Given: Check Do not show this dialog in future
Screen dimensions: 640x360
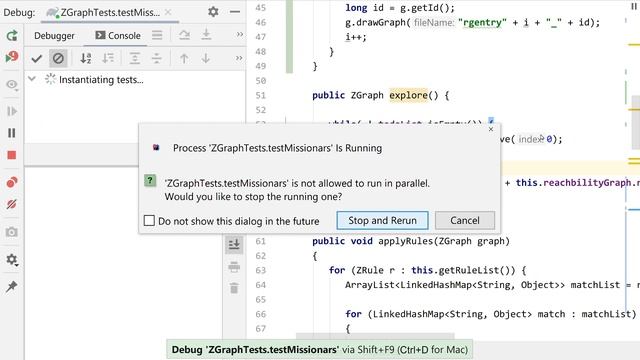Looking at the screenshot, I should point(149,221).
